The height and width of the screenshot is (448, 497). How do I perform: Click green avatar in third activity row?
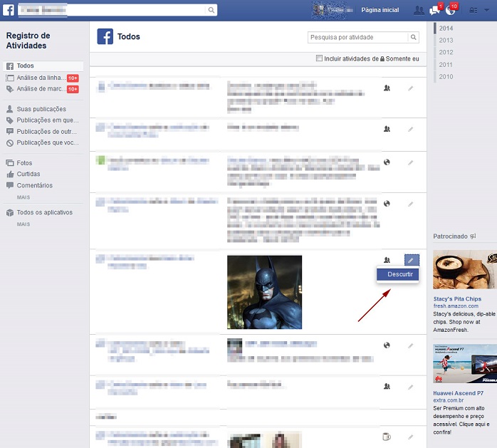[100, 160]
